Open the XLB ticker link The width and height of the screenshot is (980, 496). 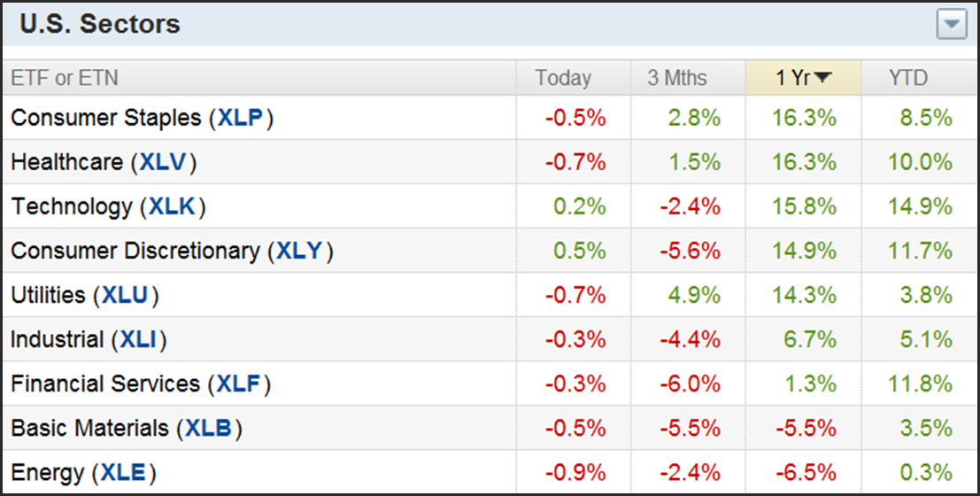tap(209, 429)
